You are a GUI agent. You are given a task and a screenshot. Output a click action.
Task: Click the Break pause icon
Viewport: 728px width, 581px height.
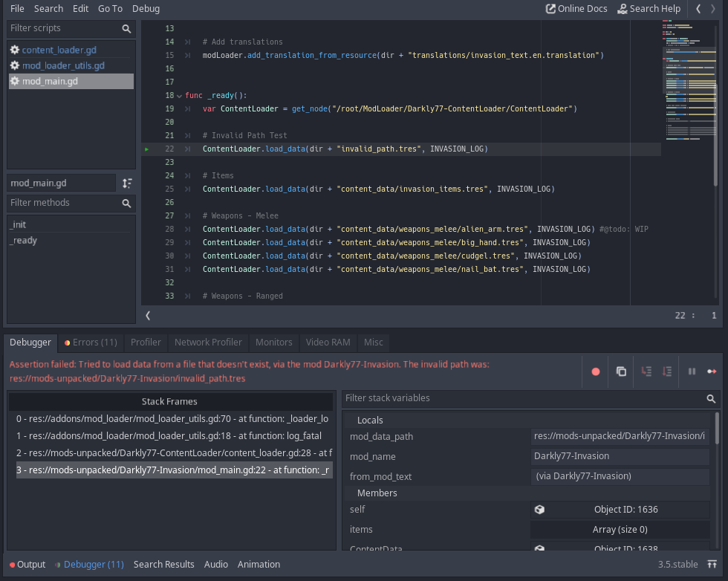coord(692,371)
